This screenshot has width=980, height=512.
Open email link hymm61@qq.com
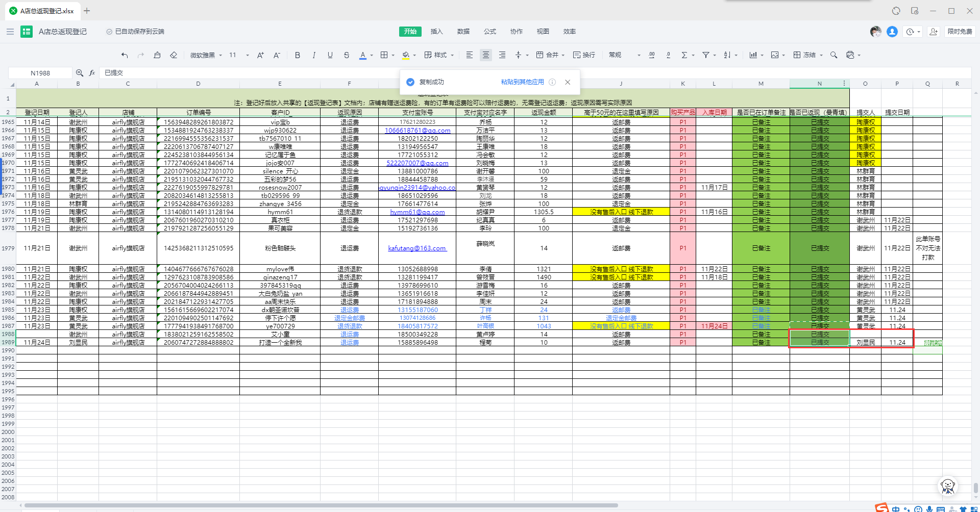pos(417,212)
